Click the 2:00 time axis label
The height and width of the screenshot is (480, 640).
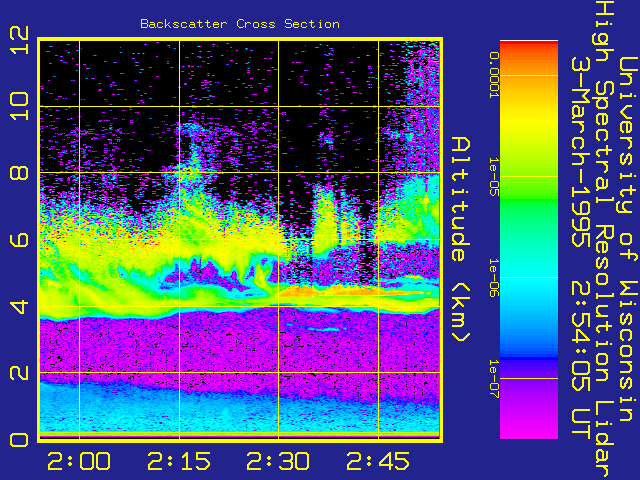click(x=79, y=461)
